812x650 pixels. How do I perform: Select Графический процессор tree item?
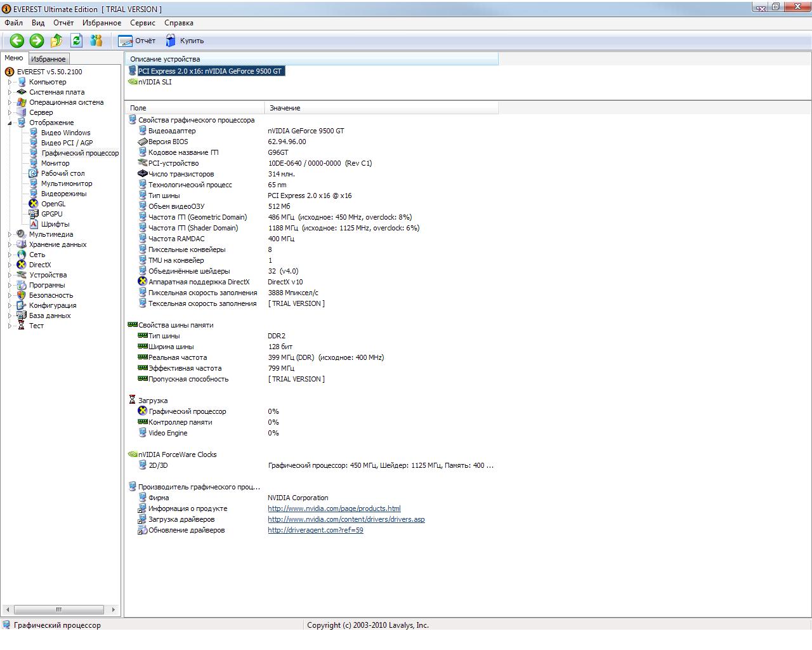80,153
